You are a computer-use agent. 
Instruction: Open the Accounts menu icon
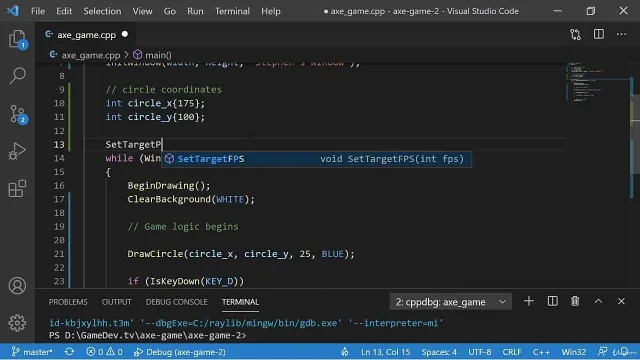coord(17,286)
